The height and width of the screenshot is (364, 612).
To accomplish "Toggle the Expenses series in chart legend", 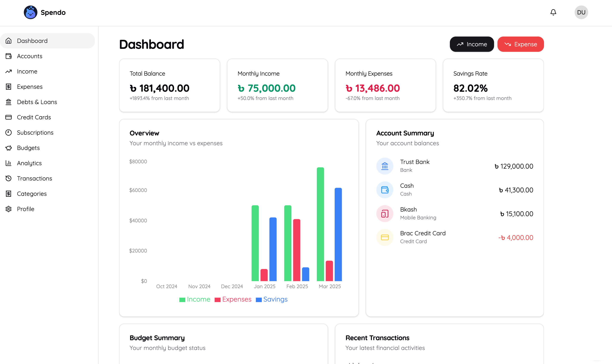I will [233, 299].
